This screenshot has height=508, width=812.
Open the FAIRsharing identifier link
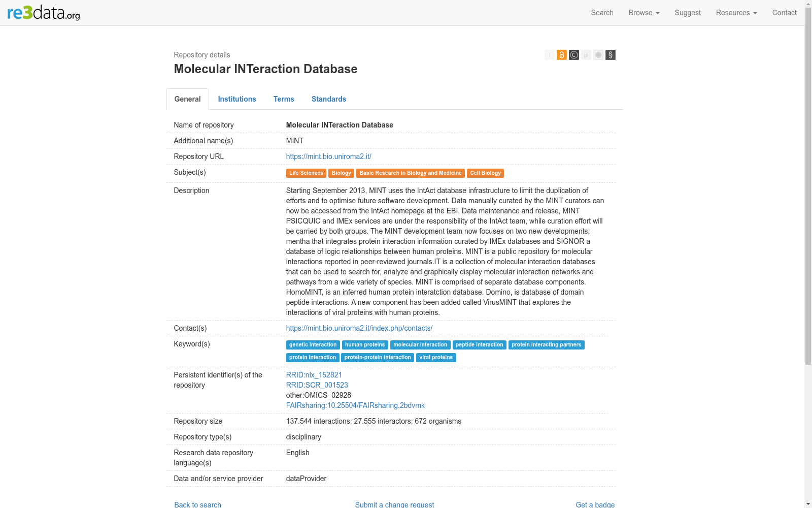tap(355, 405)
